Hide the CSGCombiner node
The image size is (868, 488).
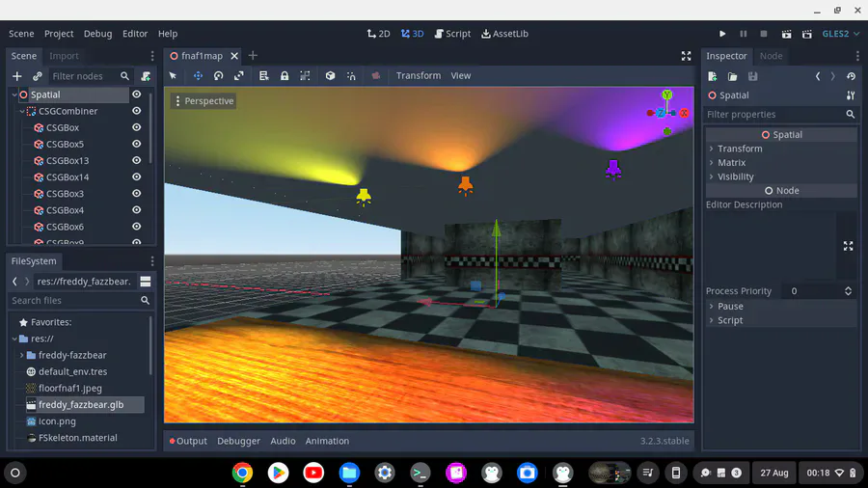[x=136, y=111]
